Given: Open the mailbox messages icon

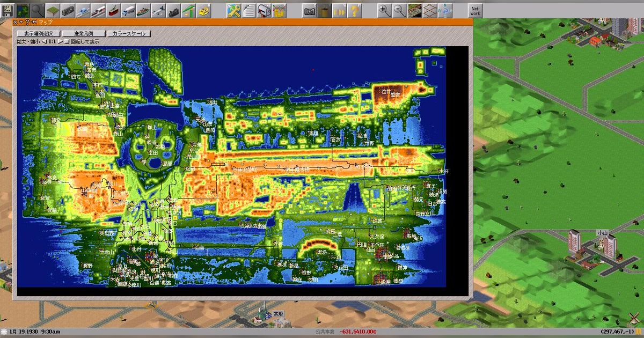Looking at the screenshot, I should (264, 10).
